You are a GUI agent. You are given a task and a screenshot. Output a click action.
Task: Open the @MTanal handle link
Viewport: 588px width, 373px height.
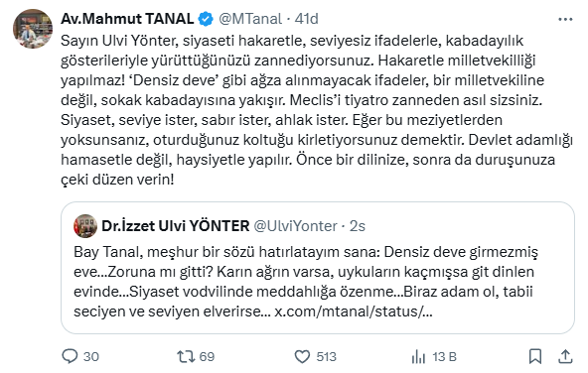[x=250, y=19]
